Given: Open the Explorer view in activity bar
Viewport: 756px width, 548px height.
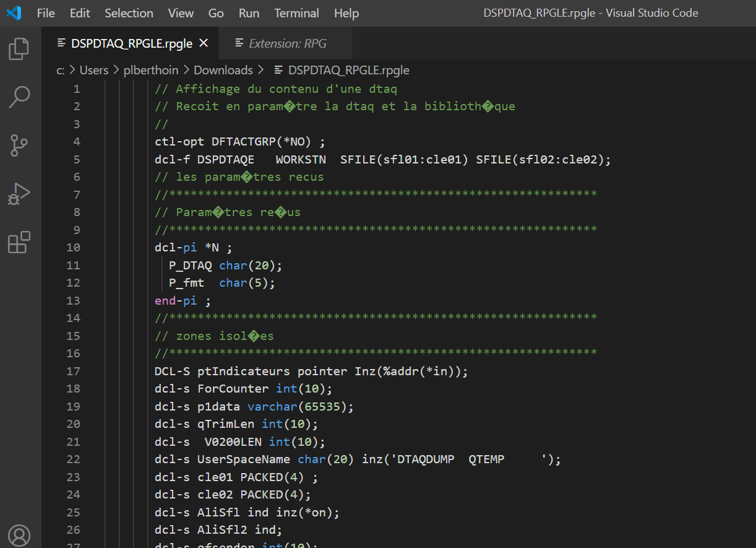Looking at the screenshot, I should pos(19,49).
